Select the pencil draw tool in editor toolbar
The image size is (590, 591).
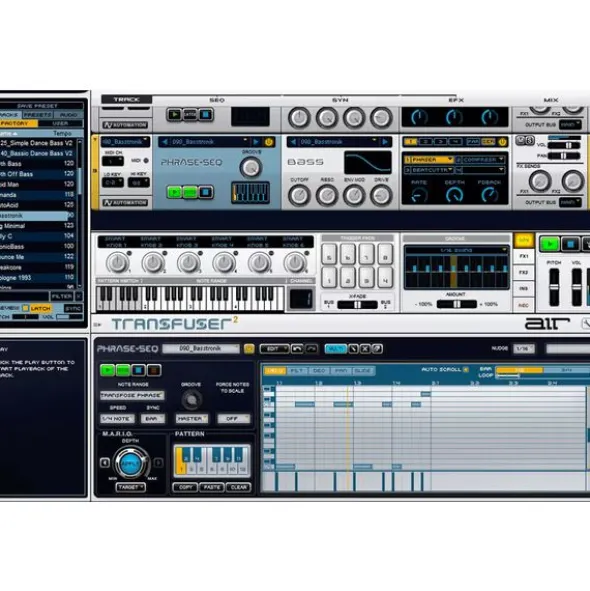click(353, 349)
